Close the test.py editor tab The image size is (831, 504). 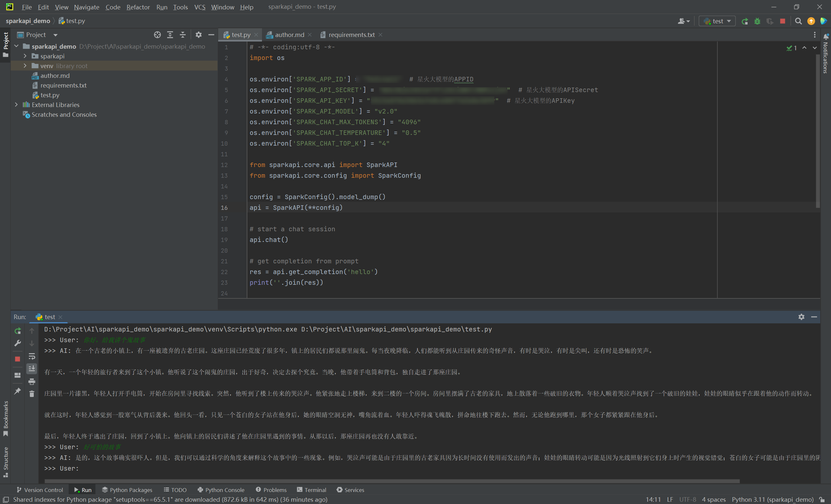[256, 35]
